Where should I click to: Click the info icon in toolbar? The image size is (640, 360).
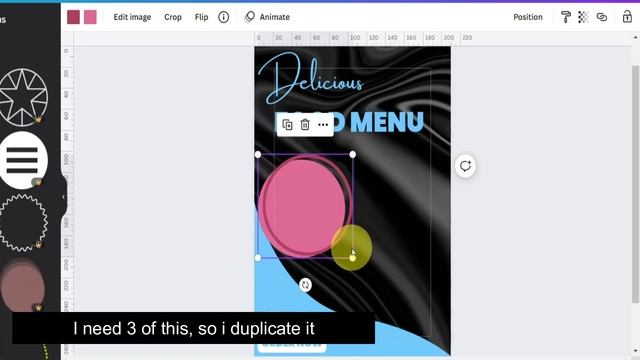coord(223,17)
